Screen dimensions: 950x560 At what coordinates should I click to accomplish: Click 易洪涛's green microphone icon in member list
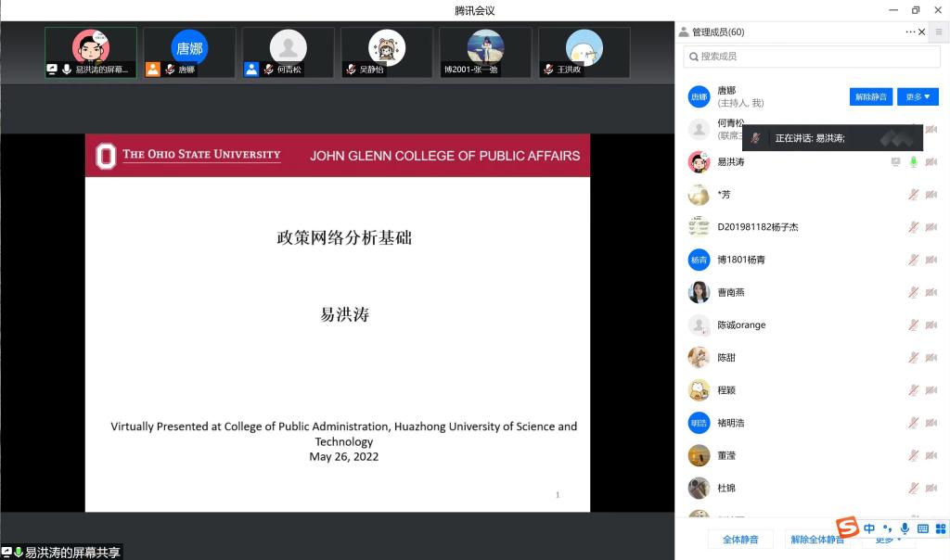coord(914,162)
